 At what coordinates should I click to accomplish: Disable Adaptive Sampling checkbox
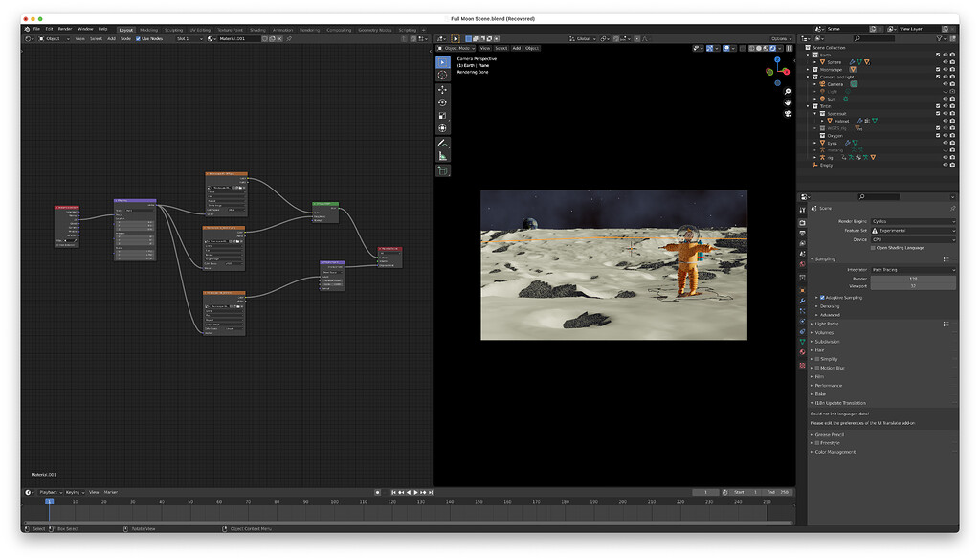(822, 298)
